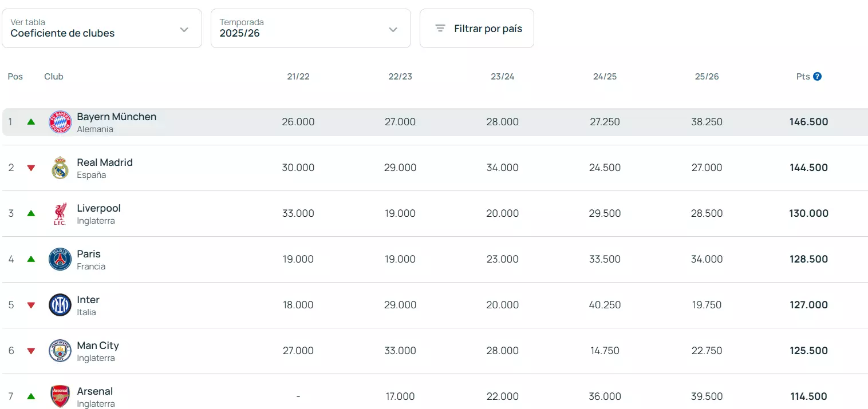This screenshot has width=868, height=409.
Task: Click Real Madrid 21/22 value 30.000
Action: tap(298, 168)
